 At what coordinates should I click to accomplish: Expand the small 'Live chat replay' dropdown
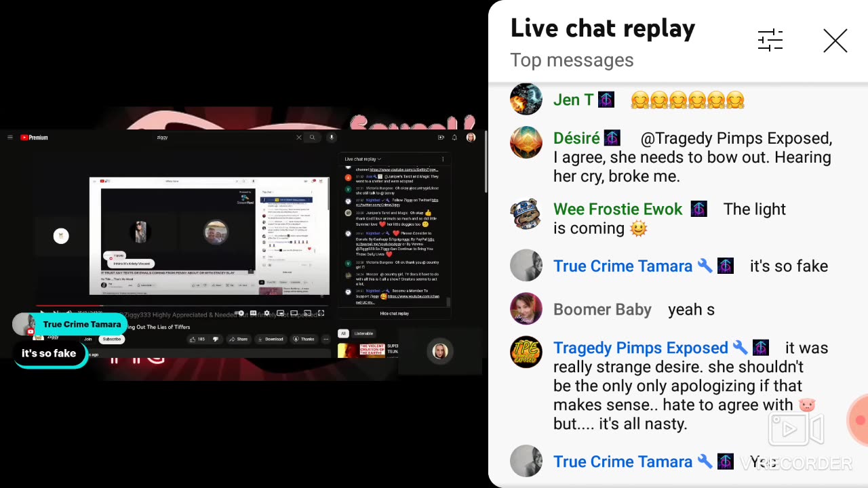[363, 159]
